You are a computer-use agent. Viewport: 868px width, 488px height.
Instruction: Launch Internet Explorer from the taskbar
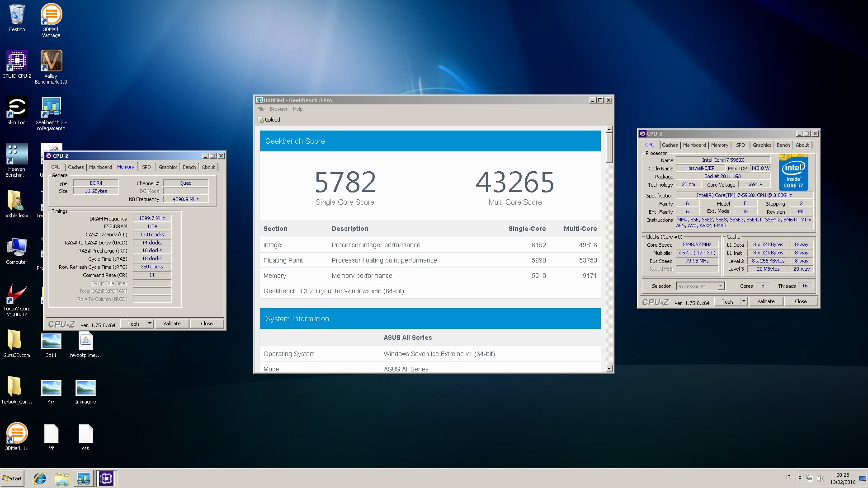40,479
